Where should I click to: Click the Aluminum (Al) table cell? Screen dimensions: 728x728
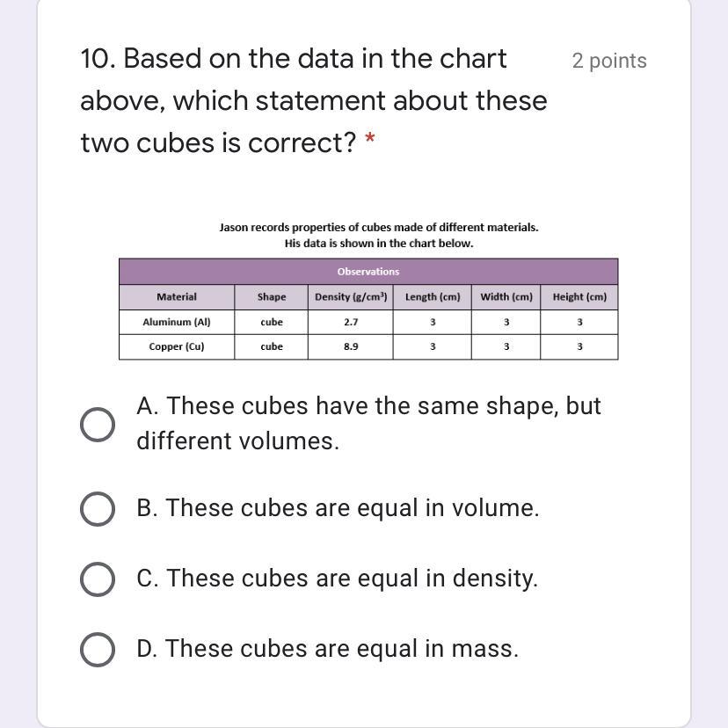pos(177,322)
